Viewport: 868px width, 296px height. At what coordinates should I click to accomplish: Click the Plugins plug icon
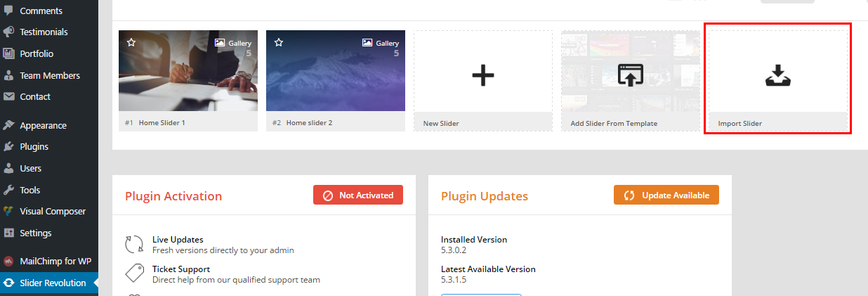8,147
